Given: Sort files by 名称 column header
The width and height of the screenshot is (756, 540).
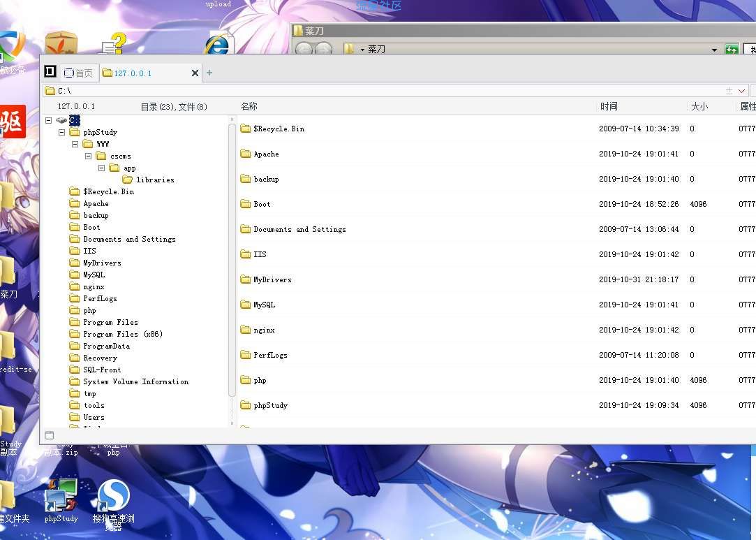Looking at the screenshot, I should [249, 106].
